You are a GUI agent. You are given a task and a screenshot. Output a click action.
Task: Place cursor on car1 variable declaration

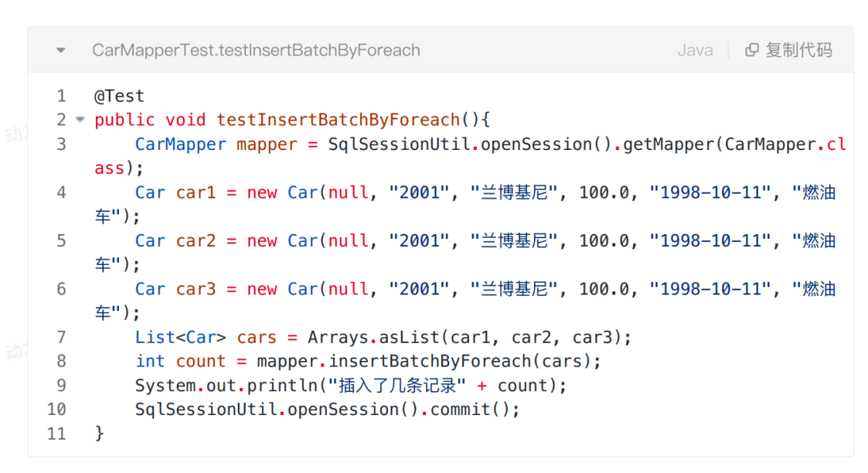[x=196, y=192]
